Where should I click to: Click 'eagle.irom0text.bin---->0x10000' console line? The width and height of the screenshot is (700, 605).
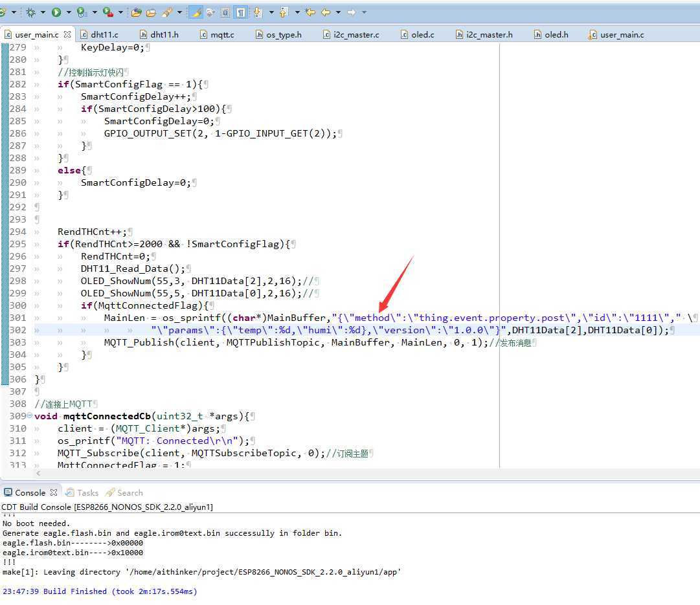pyautogui.click(x=73, y=553)
